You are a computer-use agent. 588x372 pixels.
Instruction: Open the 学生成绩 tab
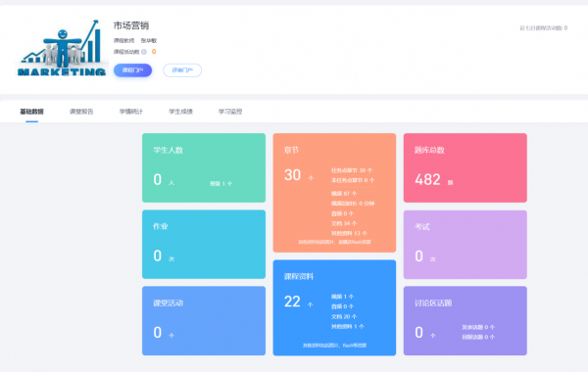180,112
